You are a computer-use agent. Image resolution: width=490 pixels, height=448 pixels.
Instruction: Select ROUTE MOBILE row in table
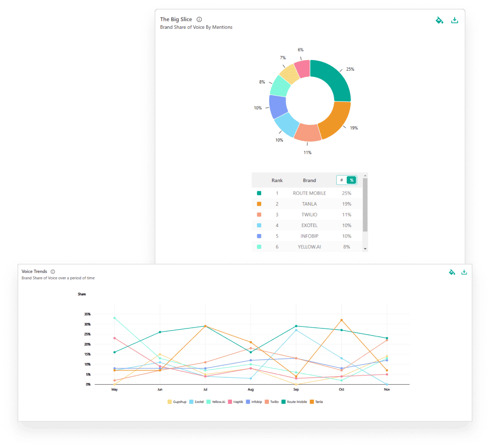307,193
